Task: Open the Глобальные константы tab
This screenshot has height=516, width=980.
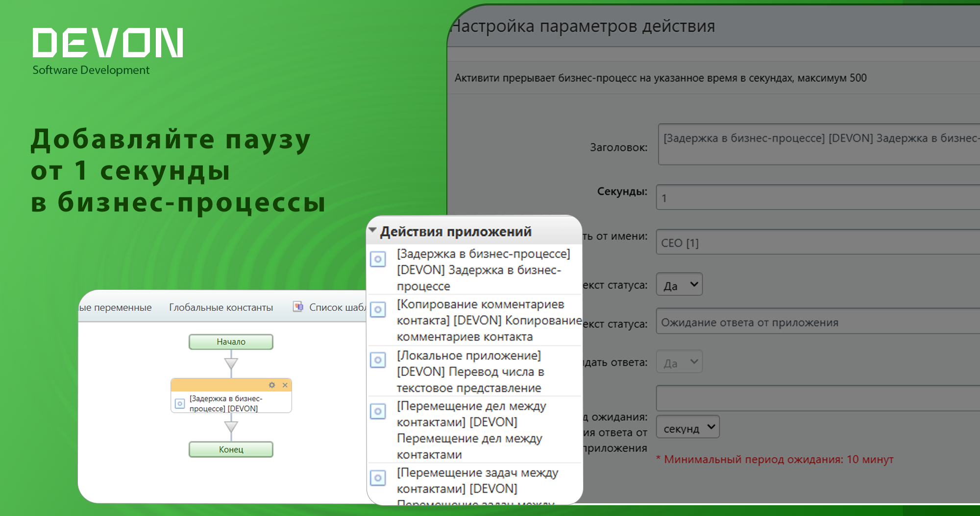Action: coord(221,307)
